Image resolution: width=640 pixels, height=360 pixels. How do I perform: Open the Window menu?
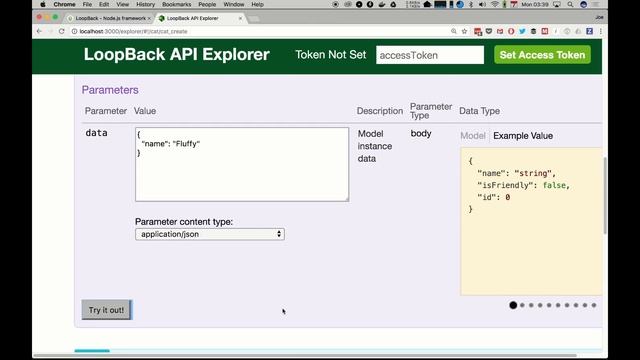[x=233, y=4]
